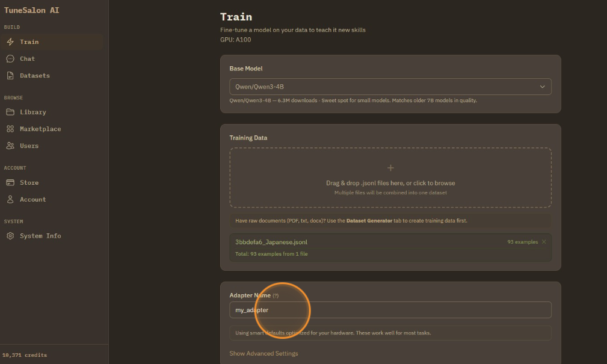607x364 pixels.
Task: Open Adapter Name help tooltip
Action: pos(276,296)
